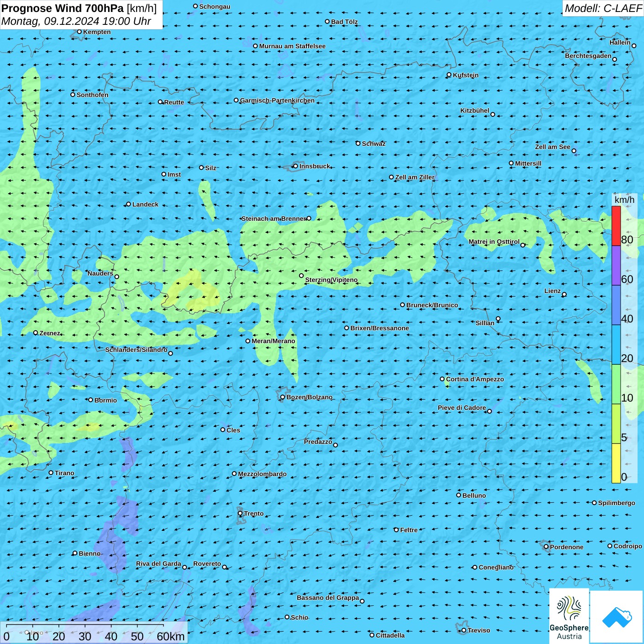Click the Pordenone location marker
The width and height of the screenshot is (644, 644).
coord(546,546)
